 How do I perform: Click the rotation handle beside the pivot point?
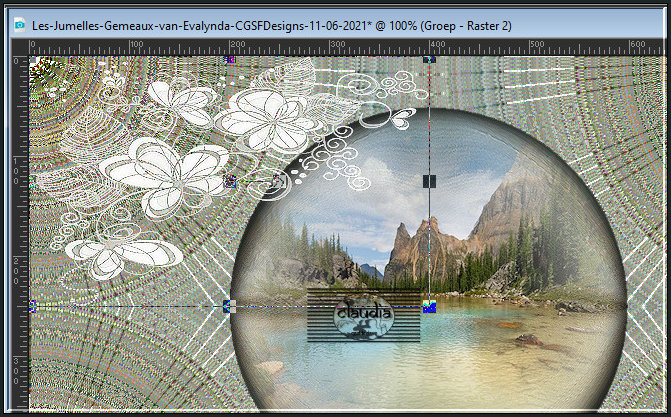pyautogui.click(x=278, y=182)
